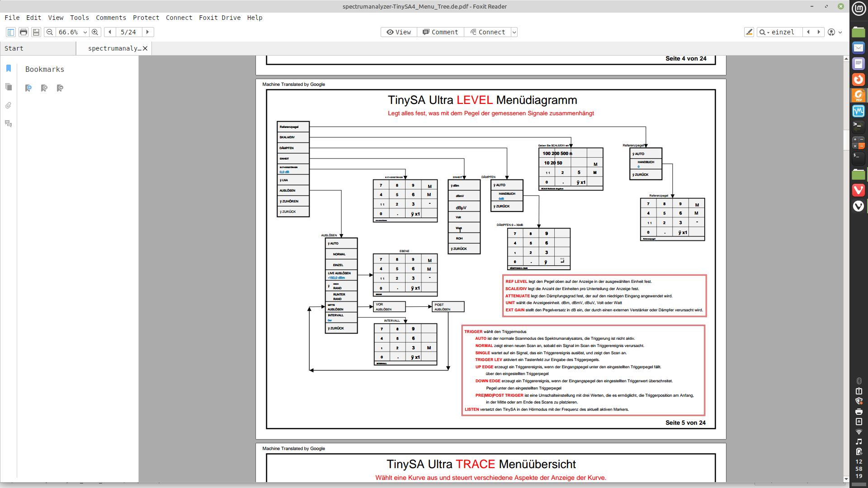868x488 pixels.
Task: Zoom in with the plus magnifier
Action: click(x=95, y=32)
